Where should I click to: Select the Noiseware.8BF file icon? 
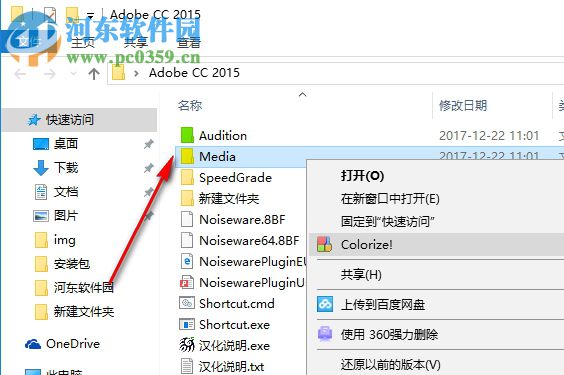click(187, 219)
